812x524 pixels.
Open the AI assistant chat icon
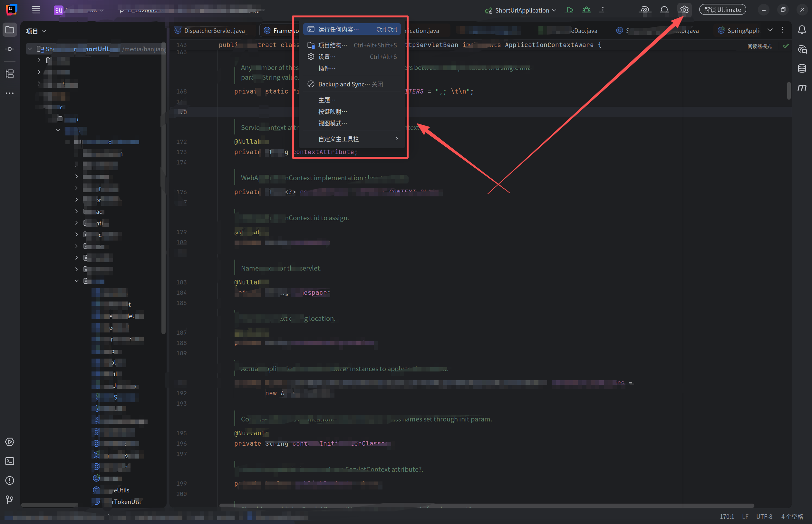click(802, 49)
